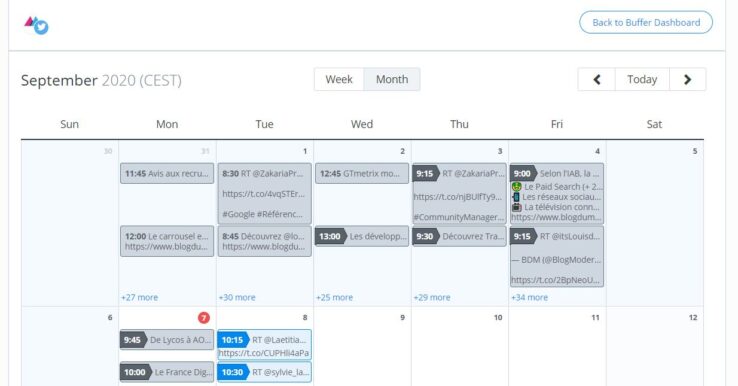Expand +34 more posts on Friday

pyautogui.click(x=529, y=298)
